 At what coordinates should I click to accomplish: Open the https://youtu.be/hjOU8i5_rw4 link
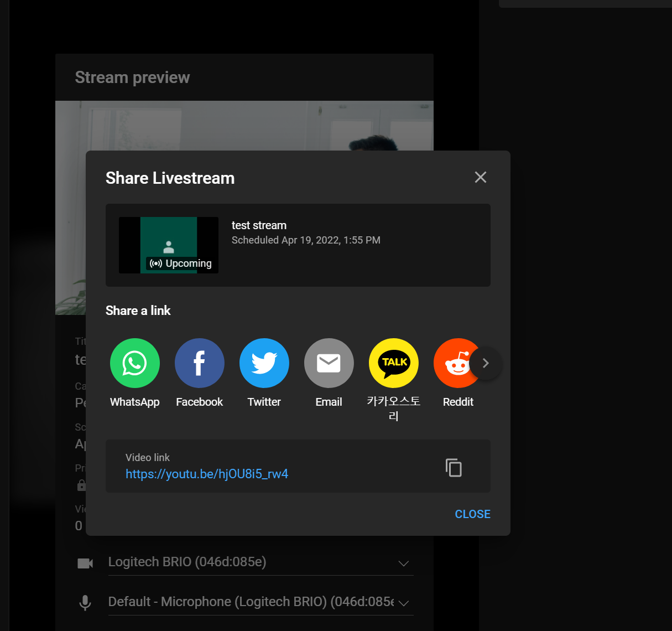point(207,474)
